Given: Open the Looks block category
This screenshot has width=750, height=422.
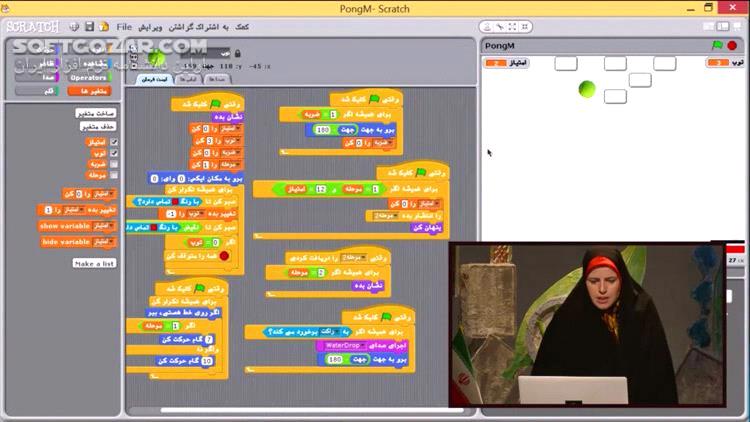Looking at the screenshot, I should point(37,64).
